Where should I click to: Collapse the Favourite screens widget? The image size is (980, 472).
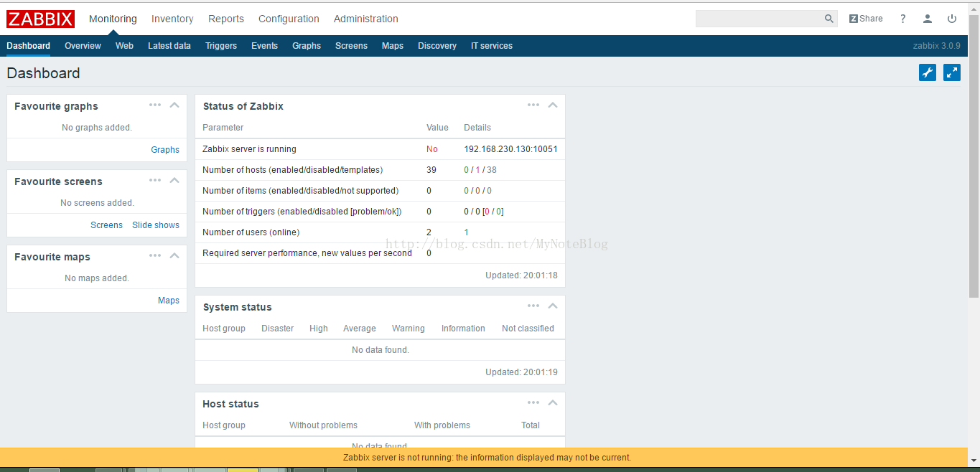point(174,180)
